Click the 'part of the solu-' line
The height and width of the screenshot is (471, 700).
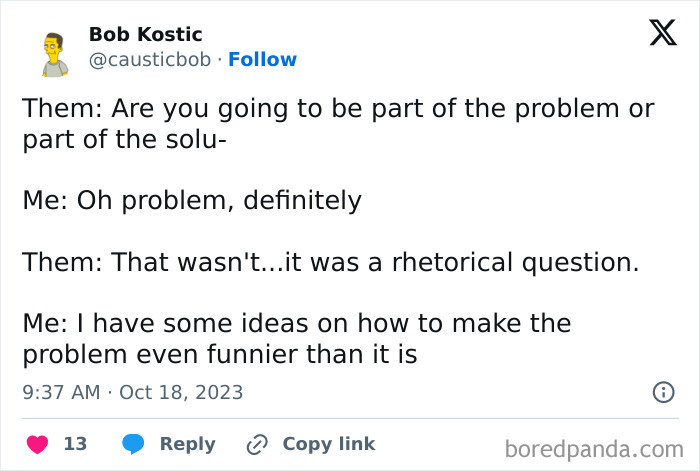pyautogui.click(x=125, y=138)
